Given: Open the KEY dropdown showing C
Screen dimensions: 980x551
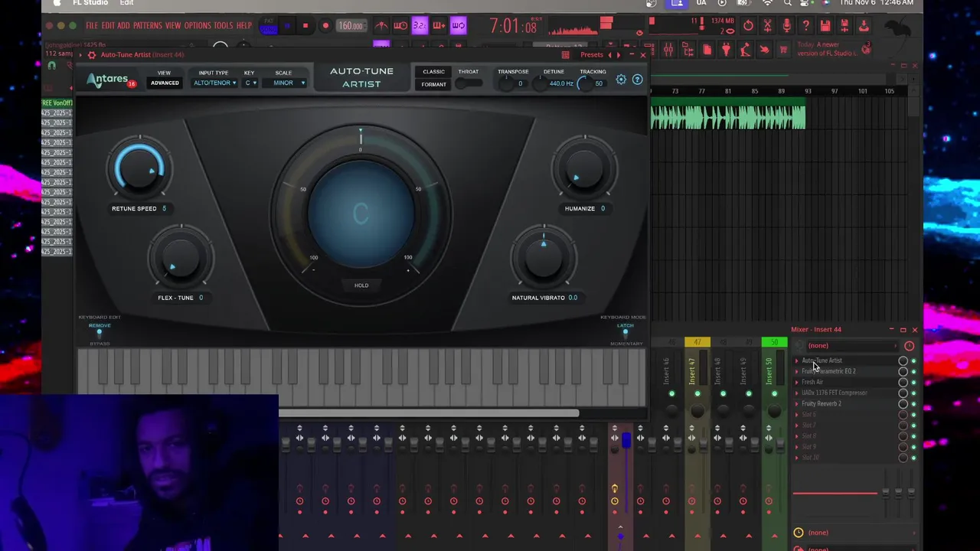Looking at the screenshot, I should (250, 83).
